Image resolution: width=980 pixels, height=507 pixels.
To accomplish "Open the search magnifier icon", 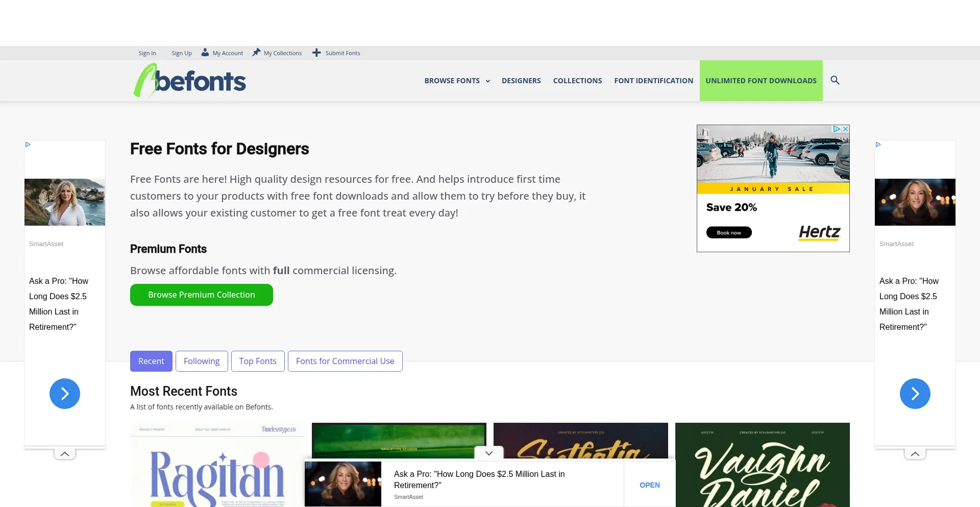I will click(x=835, y=80).
